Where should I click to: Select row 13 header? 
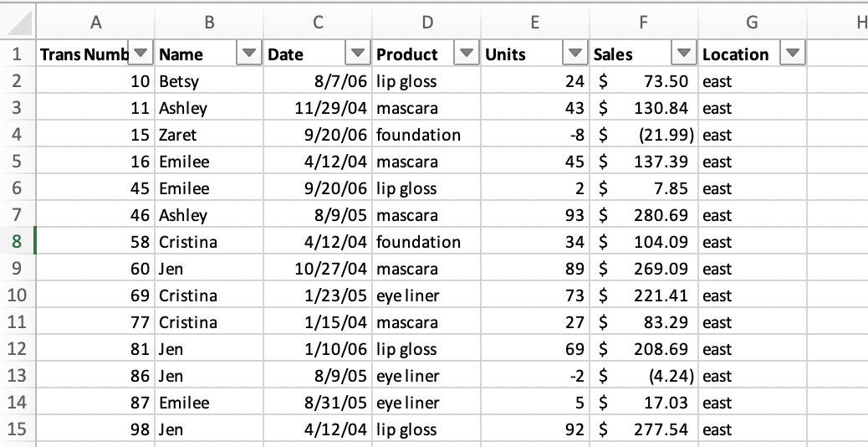(x=18, y=376)
